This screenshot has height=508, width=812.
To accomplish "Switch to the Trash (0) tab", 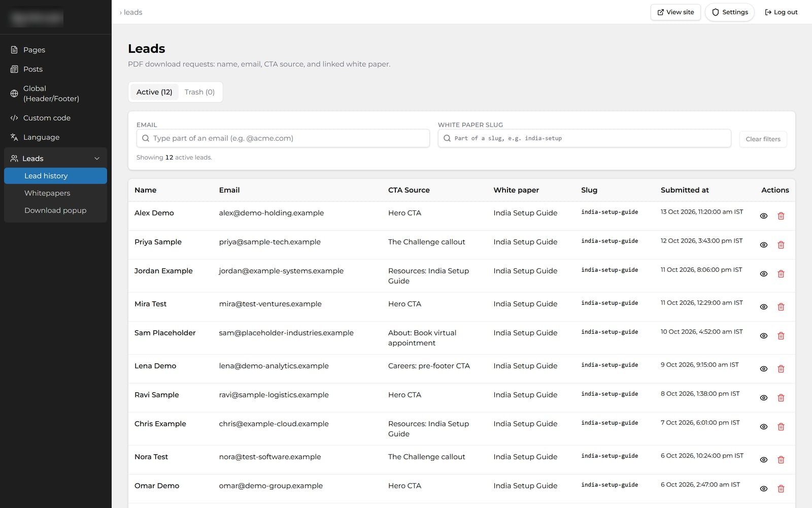I will (199, 92).
